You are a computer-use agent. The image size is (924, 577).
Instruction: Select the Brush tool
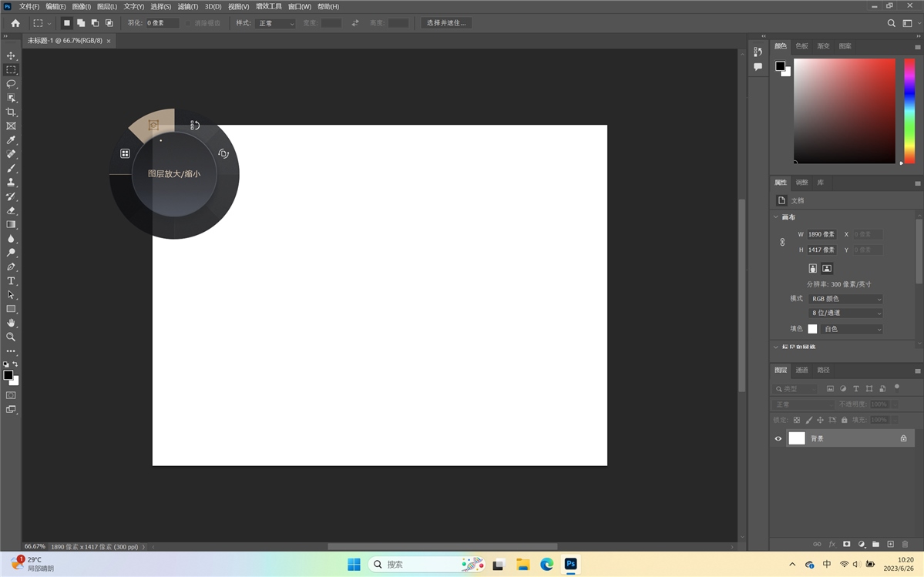(11, 168)
